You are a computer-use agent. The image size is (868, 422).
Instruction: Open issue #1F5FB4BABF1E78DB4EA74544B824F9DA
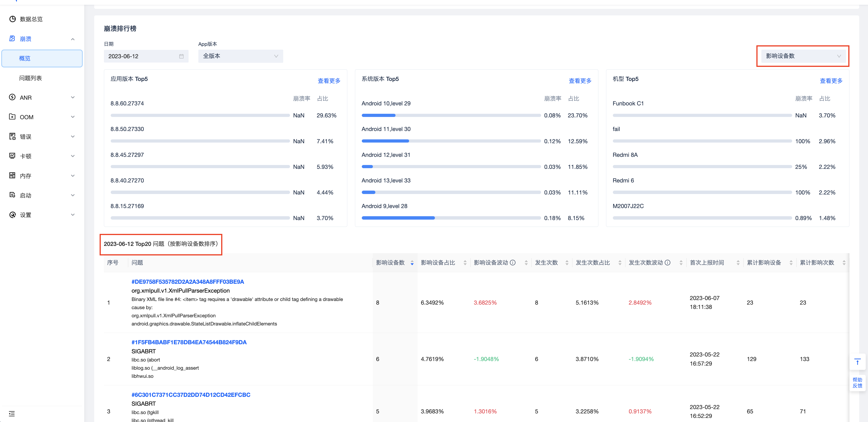point(189,342)
